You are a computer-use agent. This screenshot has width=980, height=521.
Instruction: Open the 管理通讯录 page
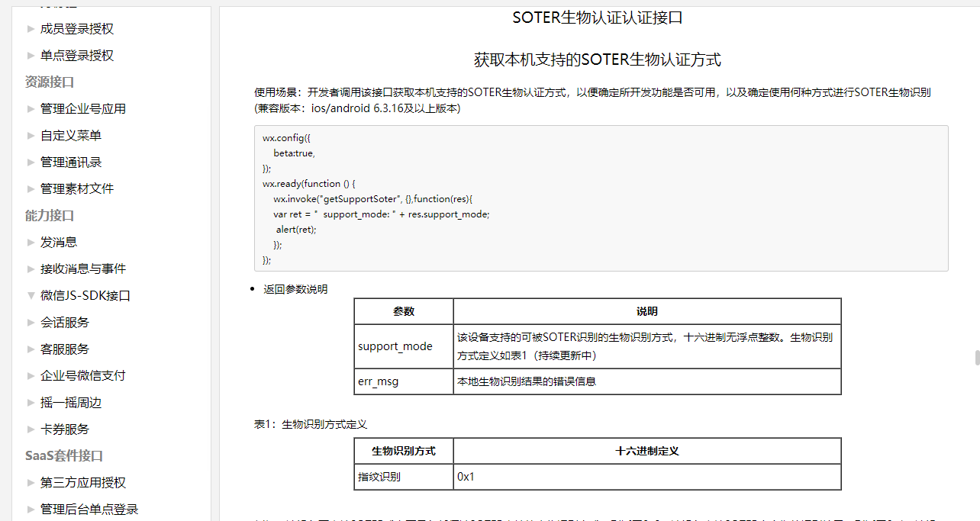point(71,162)
